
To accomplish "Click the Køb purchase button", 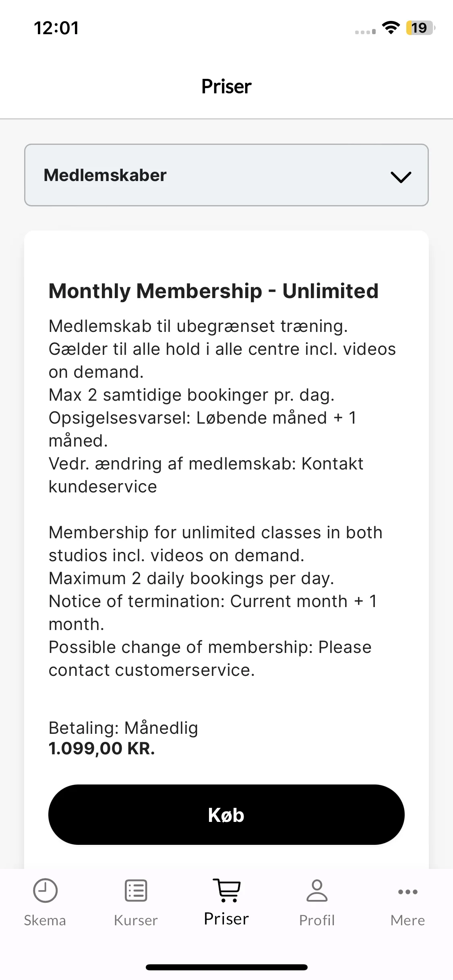I will tap(226, 815).
